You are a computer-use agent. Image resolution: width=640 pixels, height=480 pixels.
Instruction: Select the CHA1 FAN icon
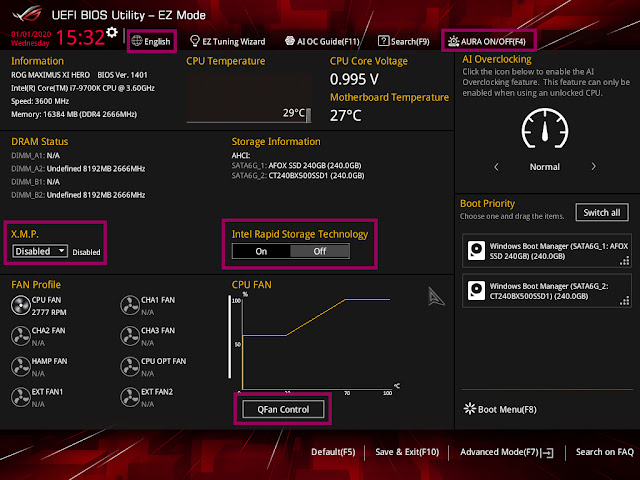130,306
